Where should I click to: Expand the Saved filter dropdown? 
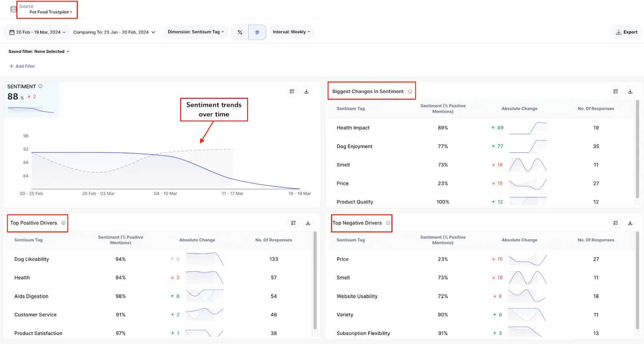coord(39,52)
